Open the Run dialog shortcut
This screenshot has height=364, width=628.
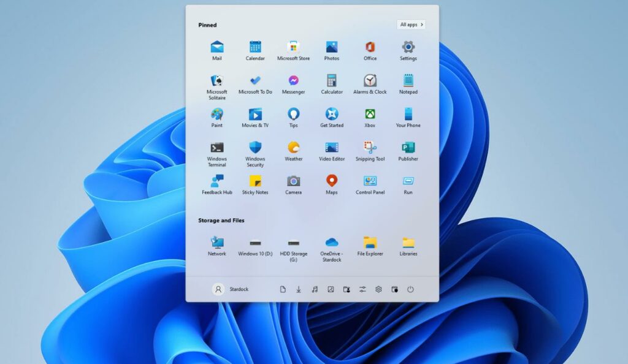tap(408, 185)
